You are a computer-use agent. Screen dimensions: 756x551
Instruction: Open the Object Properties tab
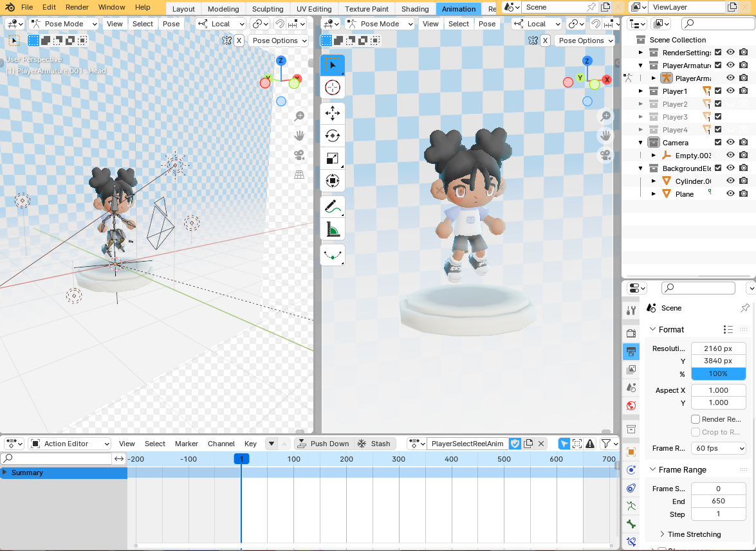click(x=631, y=451)
